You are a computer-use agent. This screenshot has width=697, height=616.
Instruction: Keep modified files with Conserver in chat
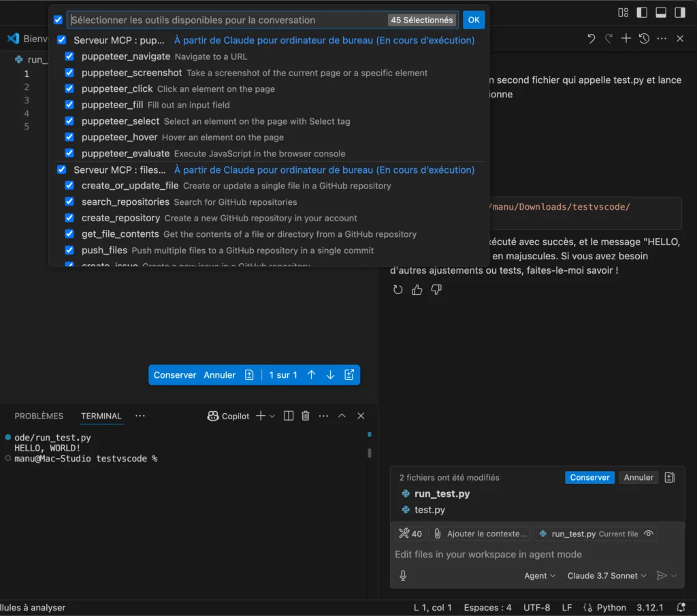coord(589,477)
